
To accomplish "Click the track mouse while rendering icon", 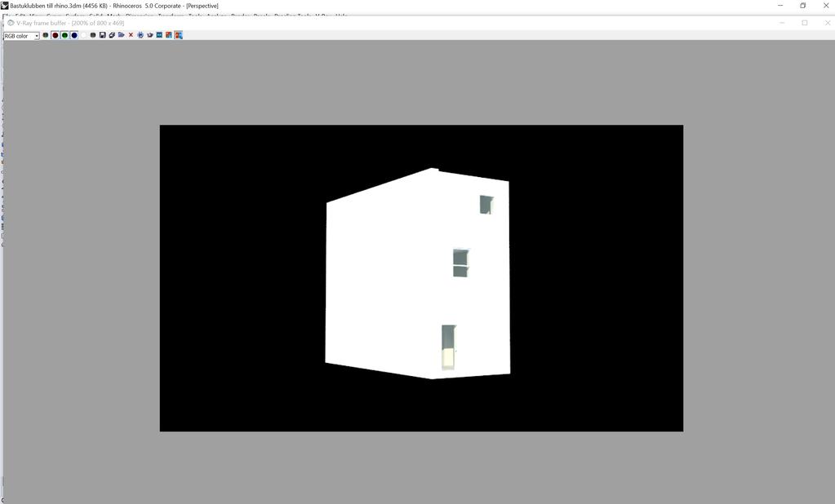I will tap(140, 35).
